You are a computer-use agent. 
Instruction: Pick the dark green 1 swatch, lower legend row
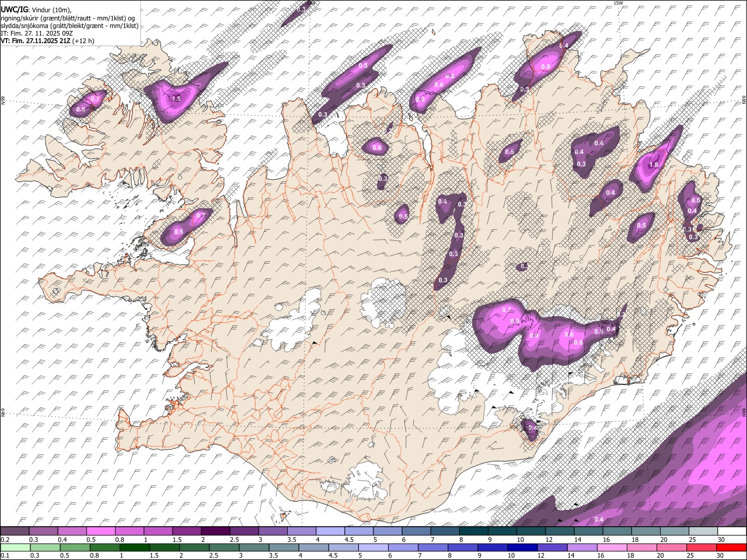coord(134,548)
